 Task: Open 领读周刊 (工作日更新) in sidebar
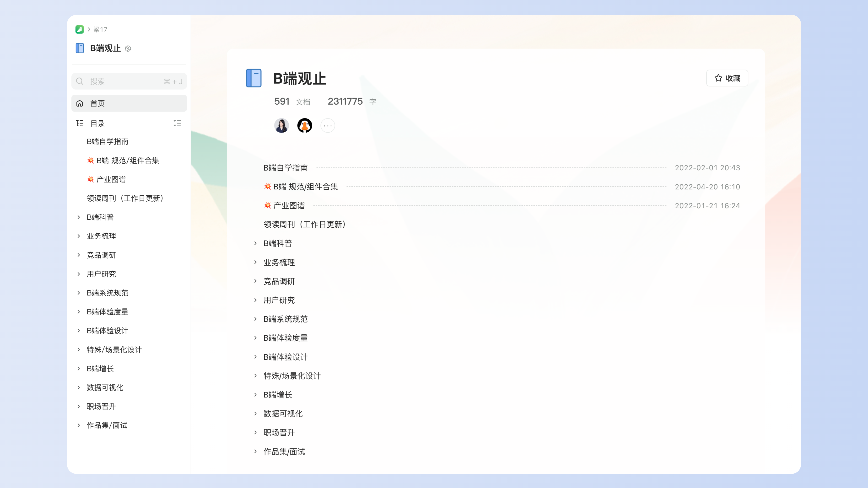(x=125, y=198)
